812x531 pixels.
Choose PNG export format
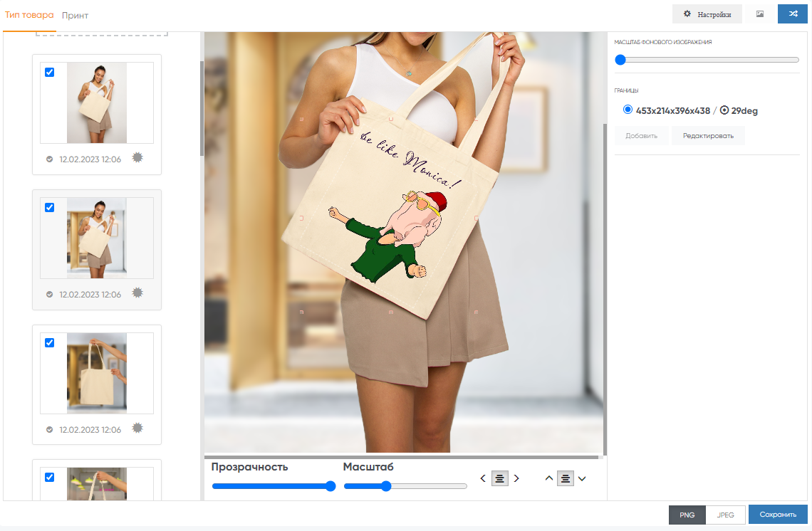(x=687, y=515)
